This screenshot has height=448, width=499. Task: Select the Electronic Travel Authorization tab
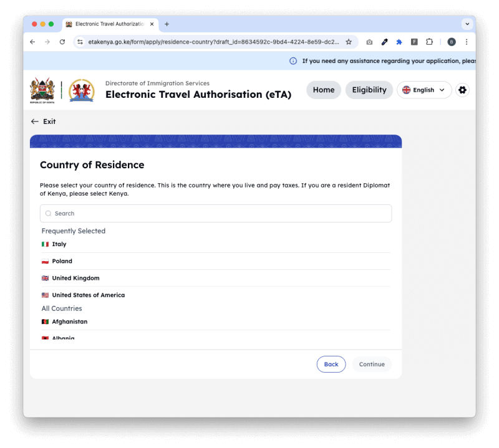(110, 24)
